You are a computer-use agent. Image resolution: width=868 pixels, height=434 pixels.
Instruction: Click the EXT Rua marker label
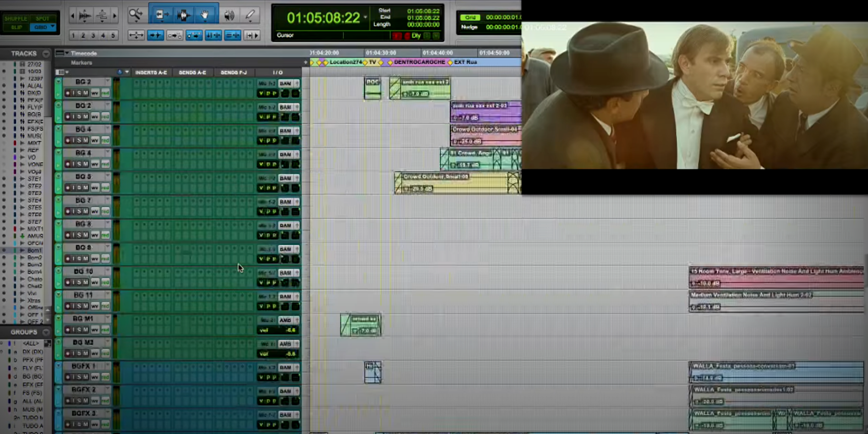click(465, 62)
